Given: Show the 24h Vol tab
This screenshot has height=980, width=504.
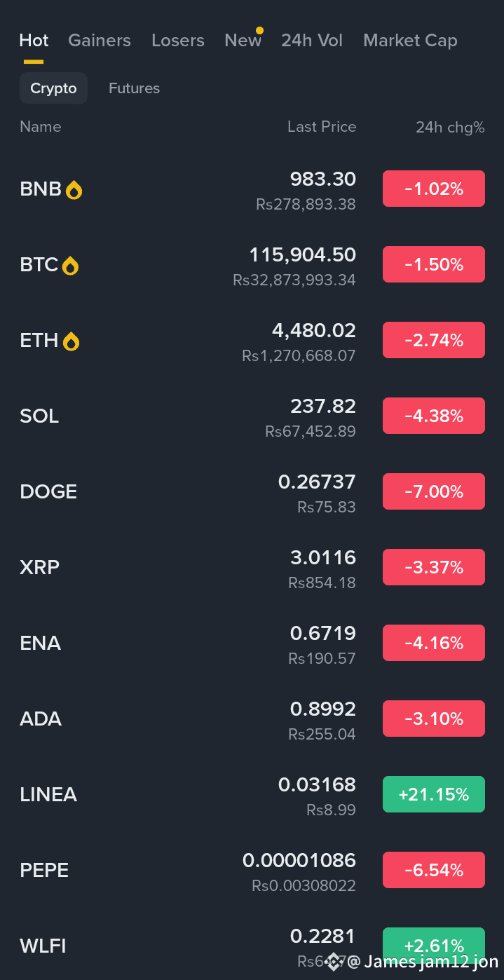Looking at the screenshot, I should (312, 41).
